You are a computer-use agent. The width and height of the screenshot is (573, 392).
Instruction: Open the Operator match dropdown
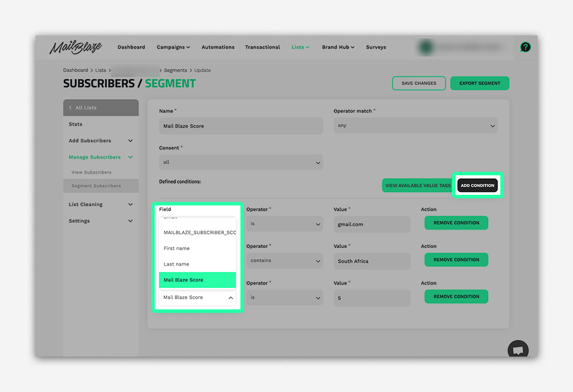pyautogui.click(x=415, y=125)
